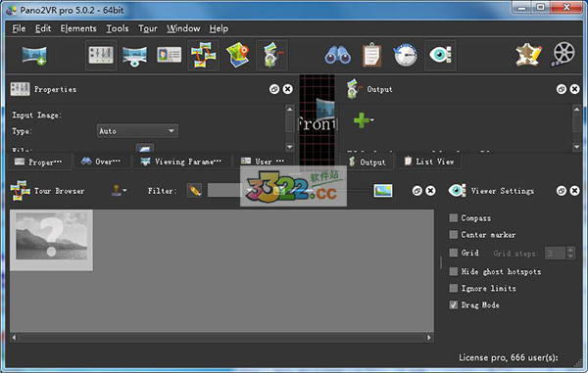Check the Ignore limits option
588x373 pixels.
[454, 288]
